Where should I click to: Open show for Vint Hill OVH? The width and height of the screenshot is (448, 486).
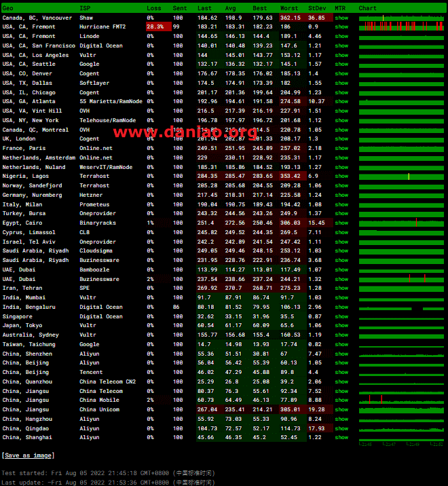(341, 111)
